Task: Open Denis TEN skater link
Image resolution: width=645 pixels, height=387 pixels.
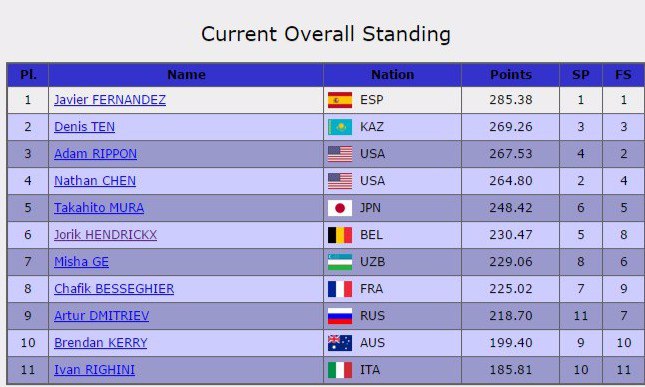Action: [x=84, y=127]
